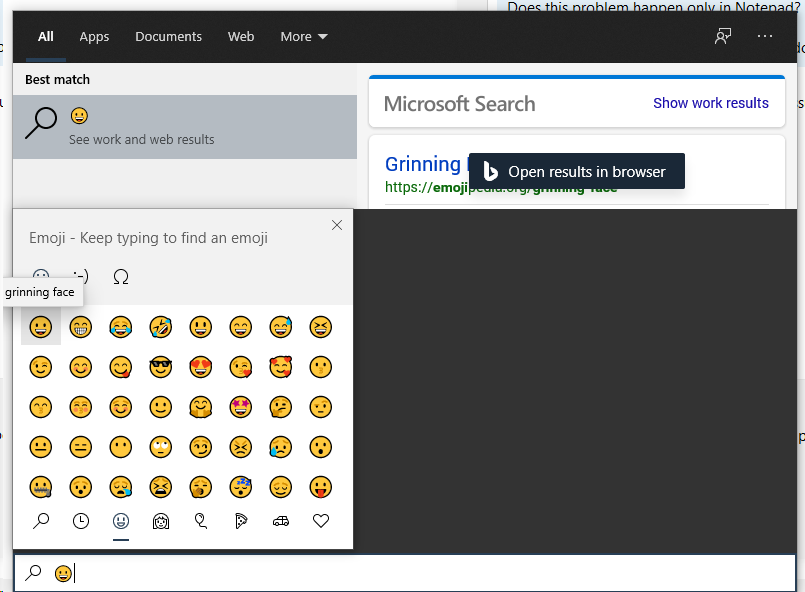
Task: Click Open results in browser button
Action: coord(577,171)
